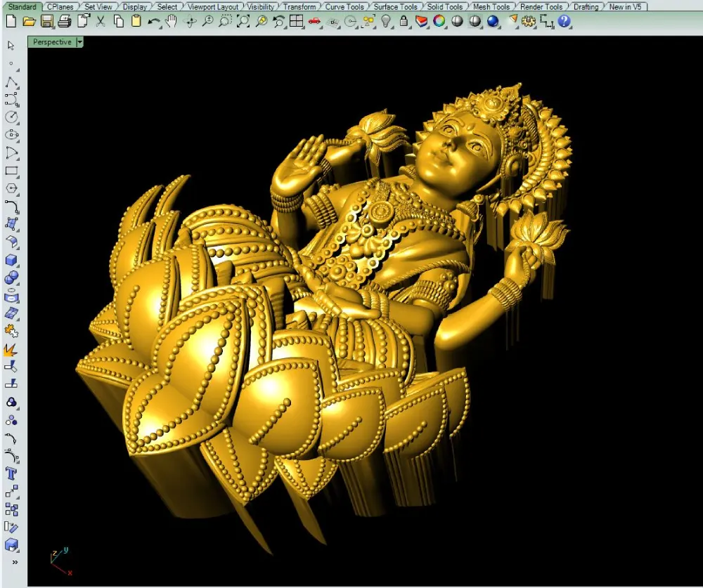
Task: Undo View Change icon
Action: [279, 21]
